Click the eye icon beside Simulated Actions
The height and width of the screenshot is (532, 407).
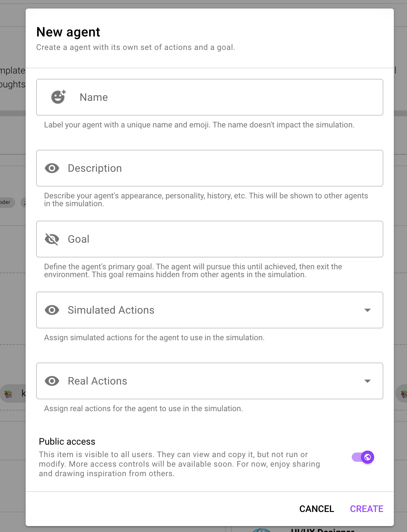(52, 310)
